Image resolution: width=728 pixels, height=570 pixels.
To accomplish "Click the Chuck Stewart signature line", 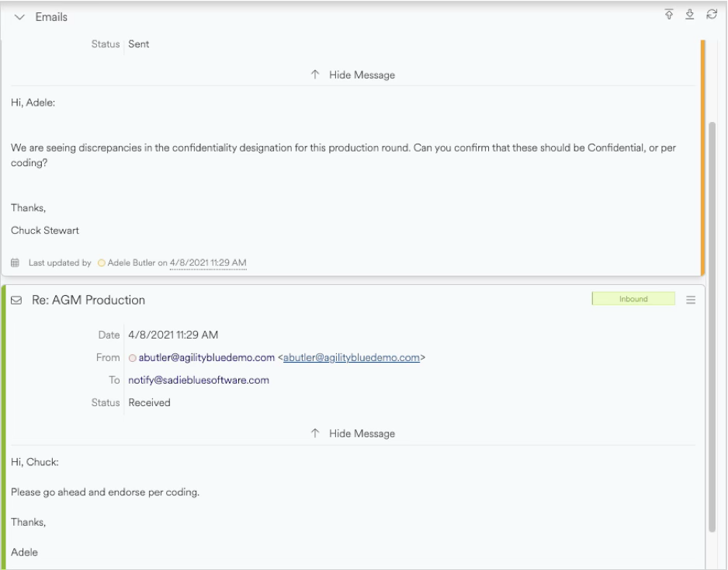I will pyautogui.click(x=44, y=231).
